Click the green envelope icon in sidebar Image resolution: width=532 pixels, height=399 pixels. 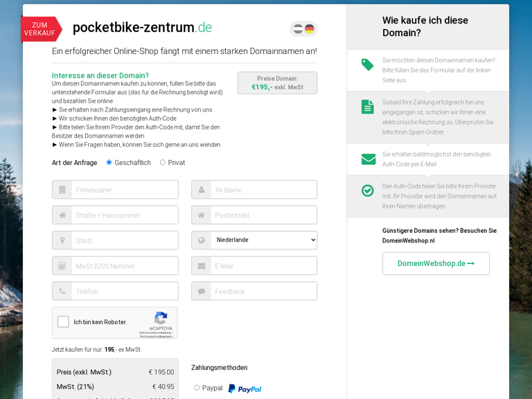tap(369, 159)
